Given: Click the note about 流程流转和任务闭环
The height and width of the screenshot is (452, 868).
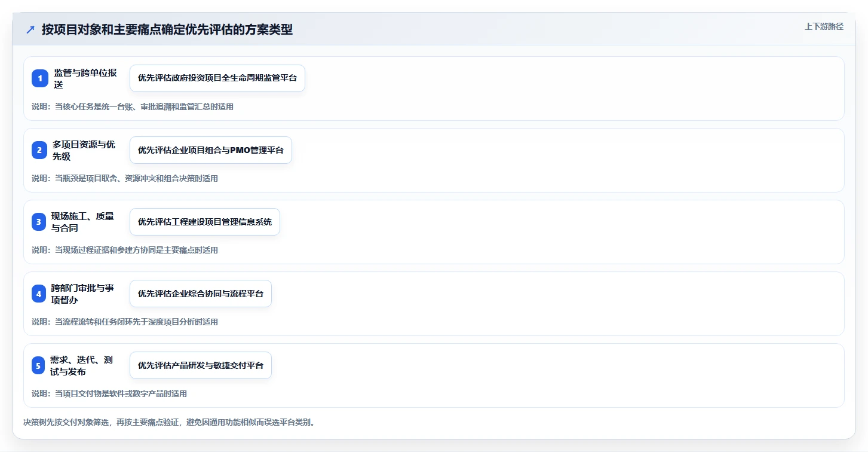Looking at the screenshot, I should [125, 322].
